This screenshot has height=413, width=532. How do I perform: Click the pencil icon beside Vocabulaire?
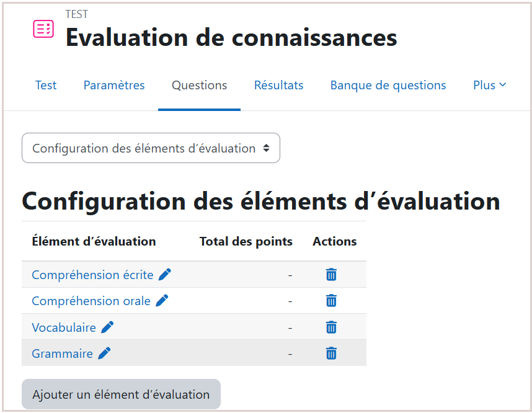pos(107,327)
